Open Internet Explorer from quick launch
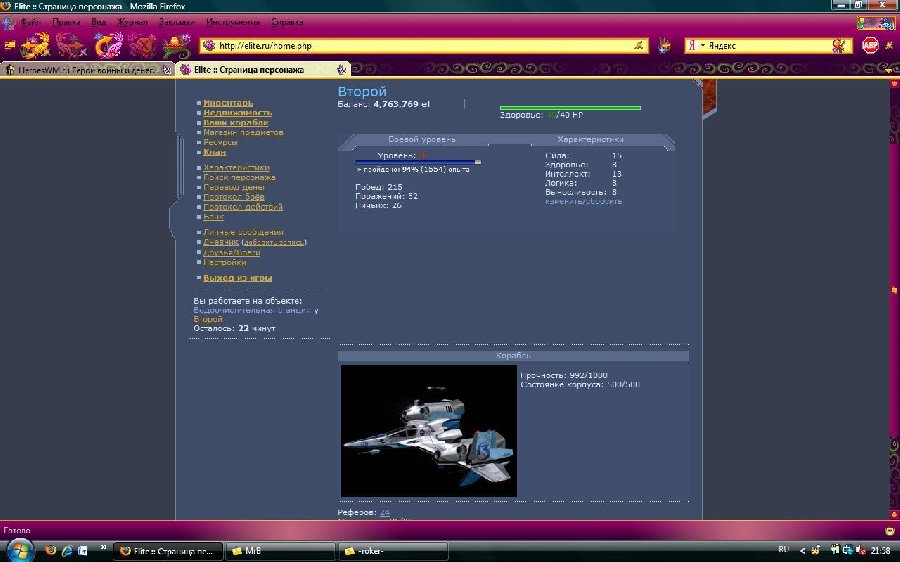900x562 pixels. (x=68, y=550)
